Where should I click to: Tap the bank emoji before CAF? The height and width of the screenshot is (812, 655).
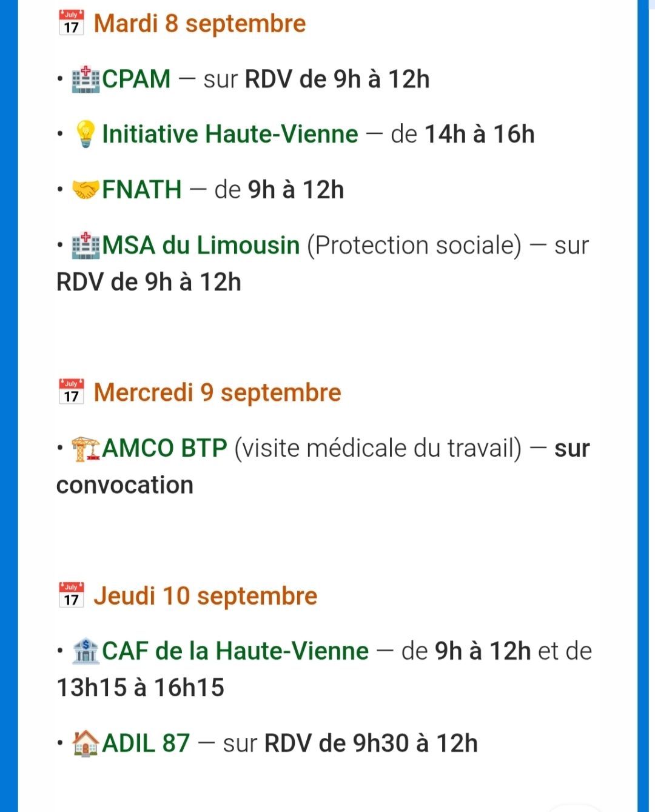pos(86,651)
